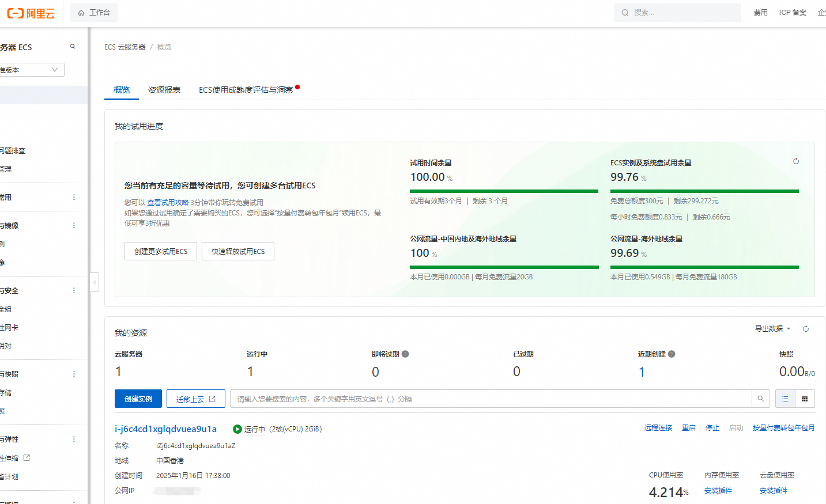Refresh the 我的资源 panel
Image resolution: width=826 pixels, height=504 pixels.
[x=806, y=329]
